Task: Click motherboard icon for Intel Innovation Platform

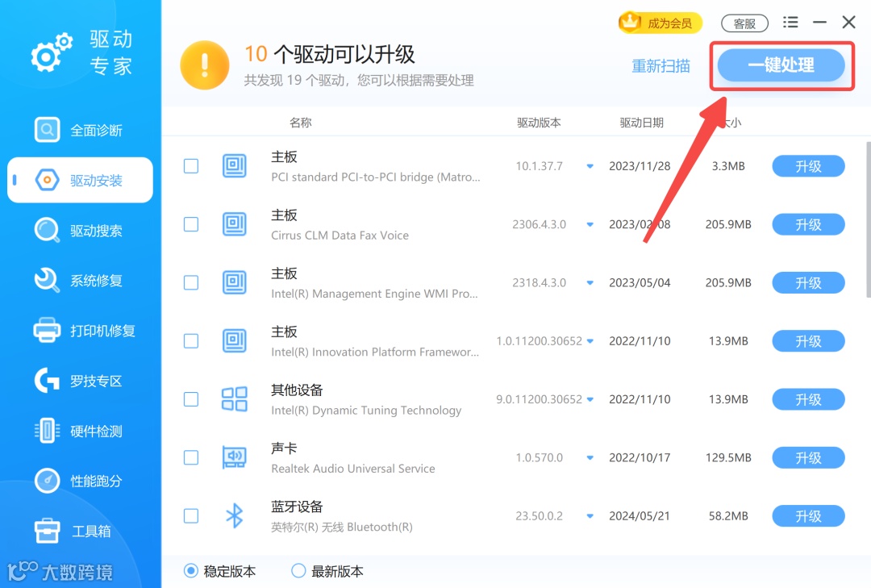Action: (x=235, y=340)
